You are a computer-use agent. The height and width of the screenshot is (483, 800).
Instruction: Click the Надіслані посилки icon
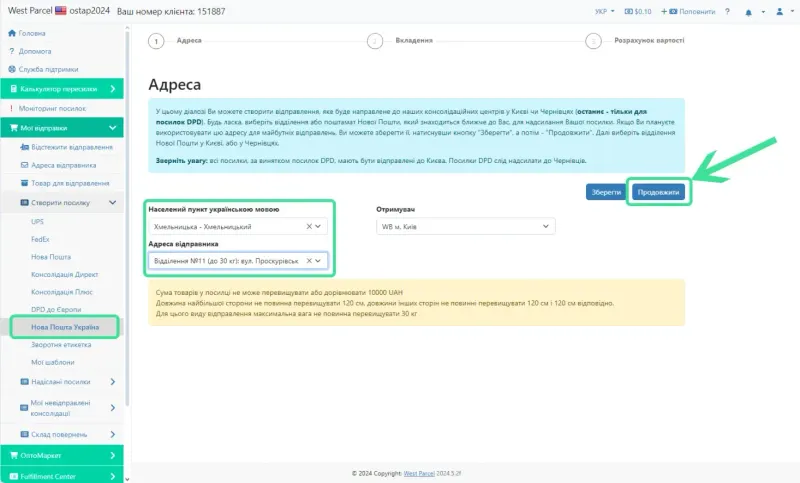tap(24, 382)
